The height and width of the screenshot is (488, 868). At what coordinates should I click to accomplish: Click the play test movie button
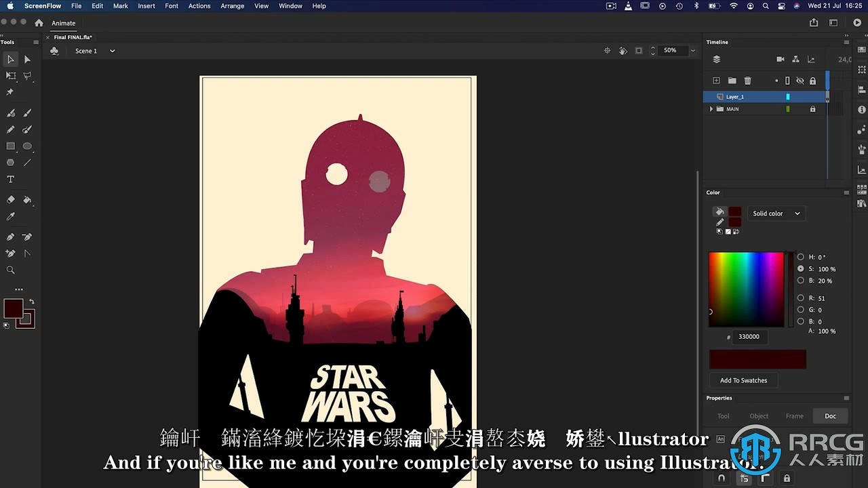coord(857,22)
